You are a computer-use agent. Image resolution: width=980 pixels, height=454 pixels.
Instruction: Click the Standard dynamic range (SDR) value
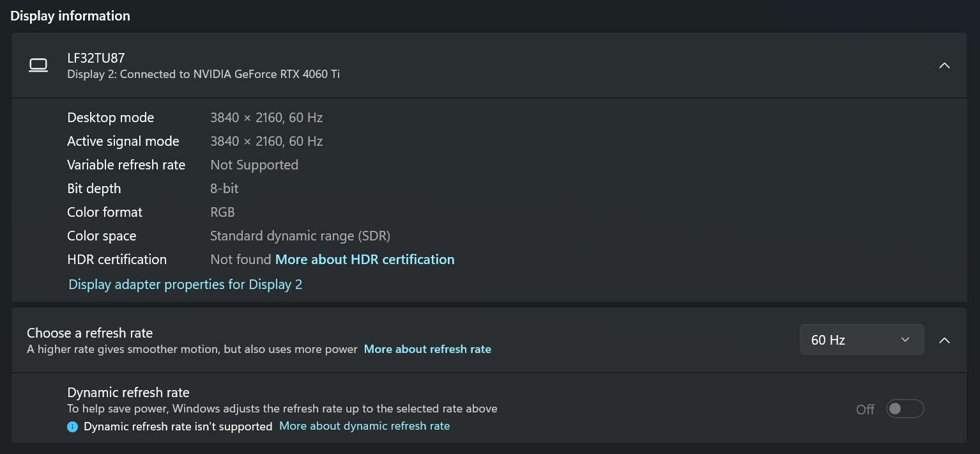click(300, 236)
